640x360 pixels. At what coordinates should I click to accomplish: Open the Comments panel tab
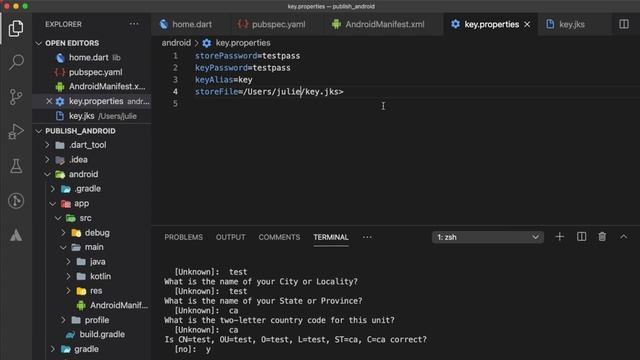tap(279, 237)
